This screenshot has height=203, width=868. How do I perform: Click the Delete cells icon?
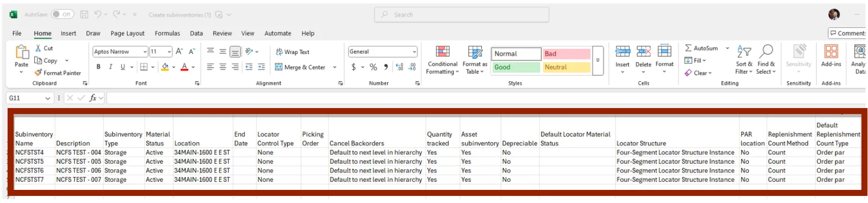tap(644, 52)
